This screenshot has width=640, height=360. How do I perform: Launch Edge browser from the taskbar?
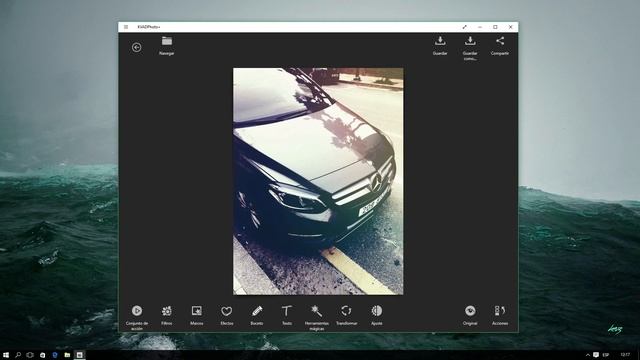(x=55, y=355)
